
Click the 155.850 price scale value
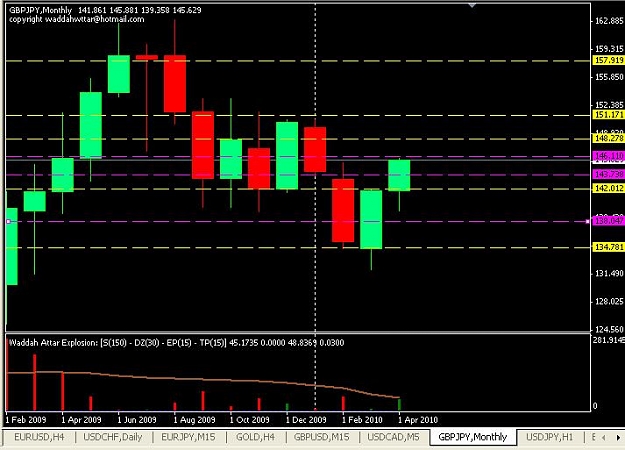pyautogui.click(x=609, y=77)
